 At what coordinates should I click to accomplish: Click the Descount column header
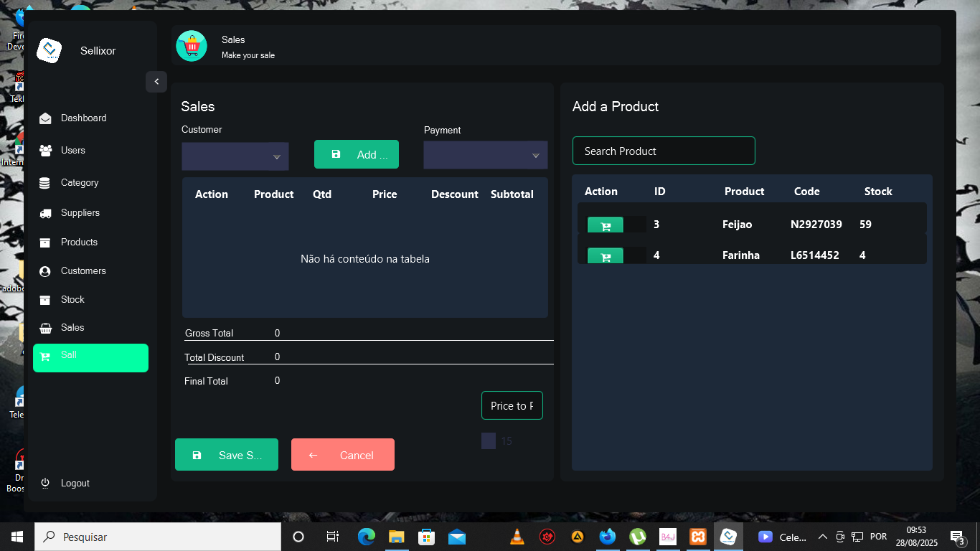click(455, 194)
